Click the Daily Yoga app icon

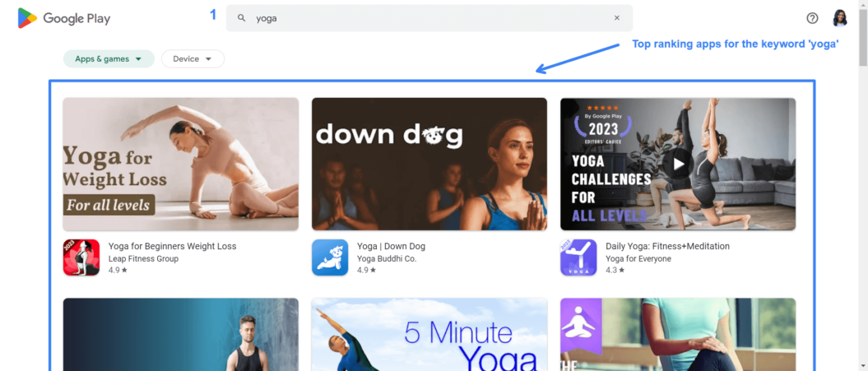click(578, 257)
